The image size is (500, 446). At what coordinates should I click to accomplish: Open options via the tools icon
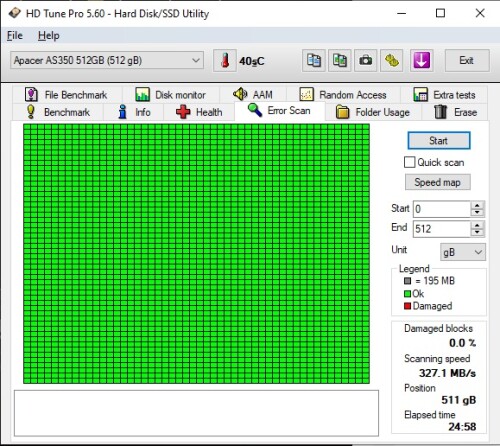point(392,61)
